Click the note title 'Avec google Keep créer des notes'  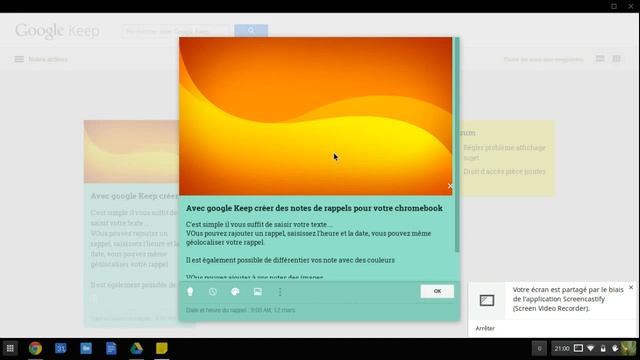[x=314, y=208]
